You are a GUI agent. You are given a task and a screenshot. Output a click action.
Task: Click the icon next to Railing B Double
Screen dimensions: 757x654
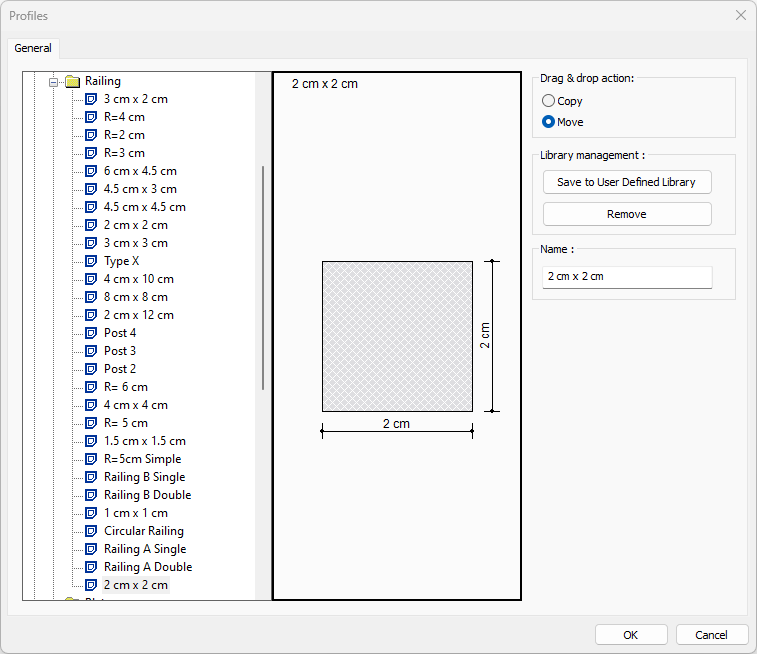point(91,495)
